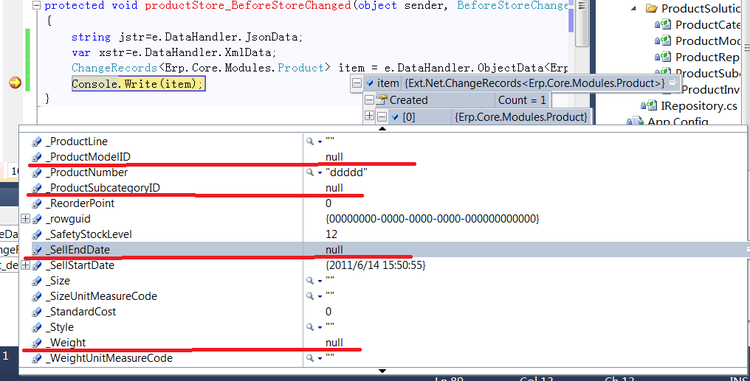Collapse the item datatip node
Screen dimensions: 750x381
coord(357,83)
